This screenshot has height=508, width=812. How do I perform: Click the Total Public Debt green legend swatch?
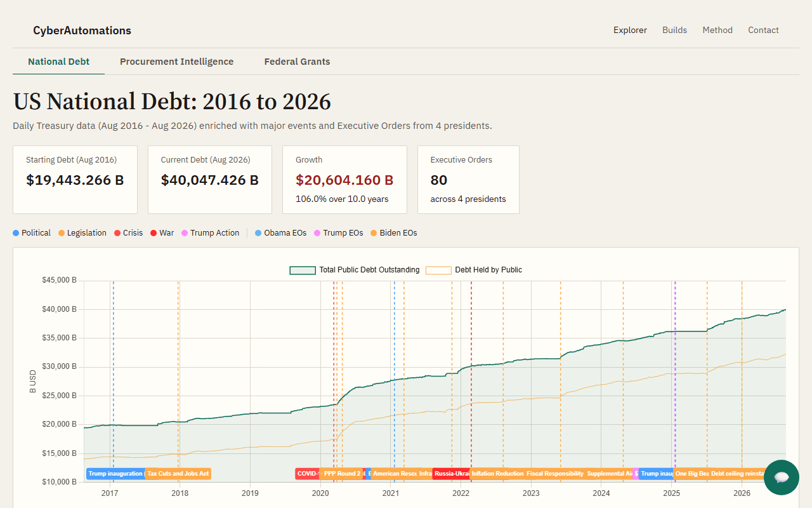pos(302,270)
